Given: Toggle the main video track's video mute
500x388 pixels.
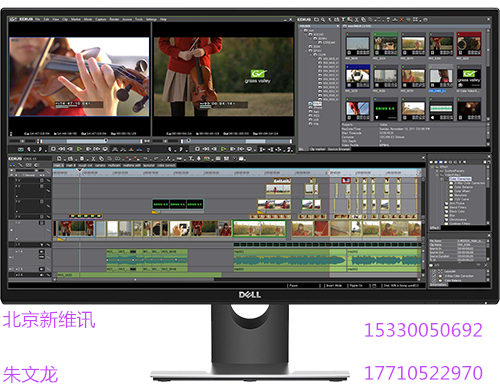Looking at the screenshot, I should click(42, 223).
